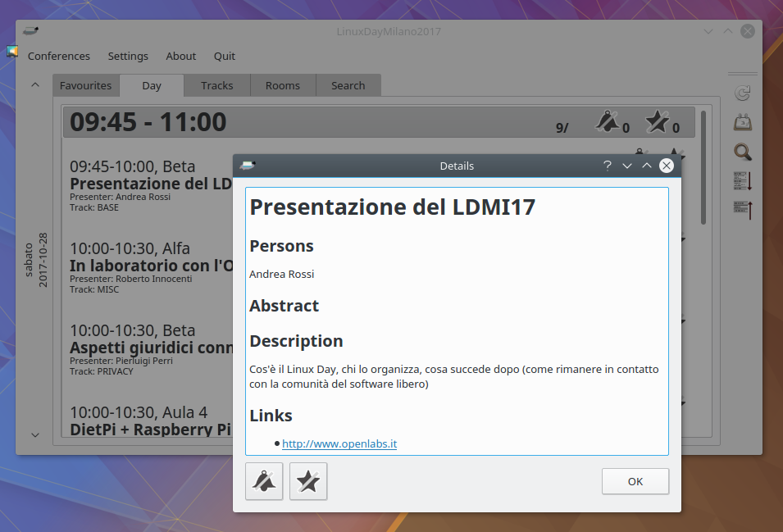
Task: Select the 10:00-10:30, Alfa event
Action: point(151,269)
